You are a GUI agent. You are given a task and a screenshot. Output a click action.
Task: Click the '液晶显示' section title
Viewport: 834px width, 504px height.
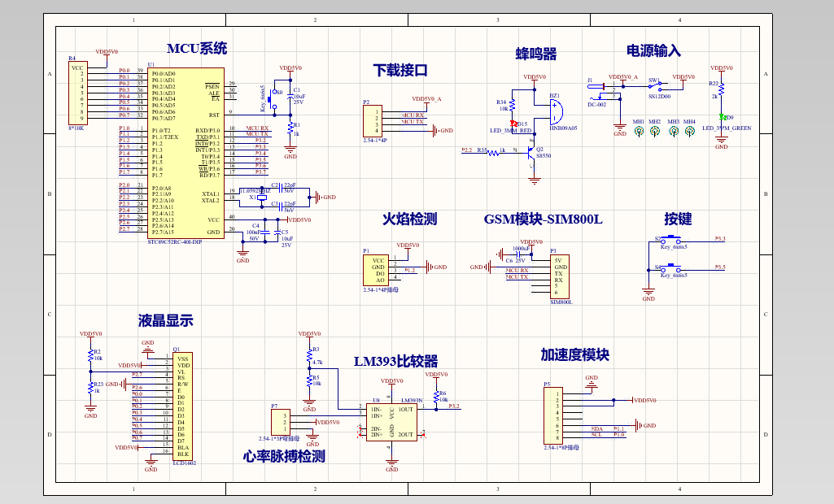point(165,320)
